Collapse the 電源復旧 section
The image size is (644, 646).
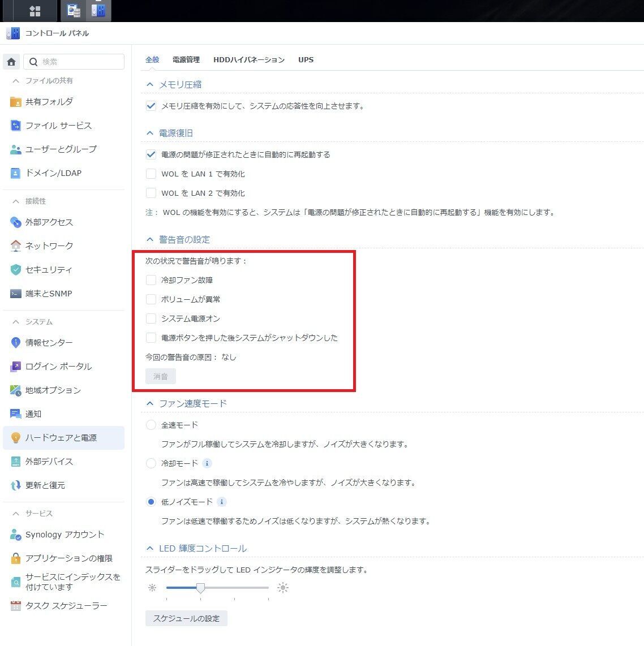150,133
